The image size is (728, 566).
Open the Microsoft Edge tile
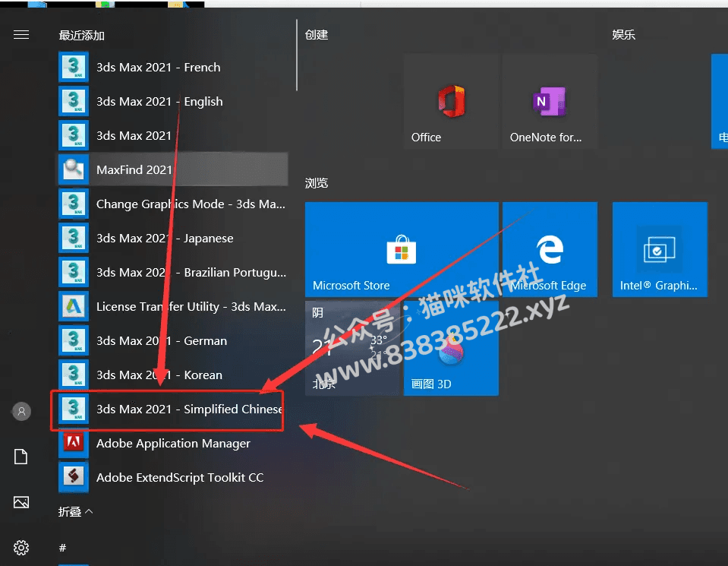pyautogui.click(x=550, y=249)
